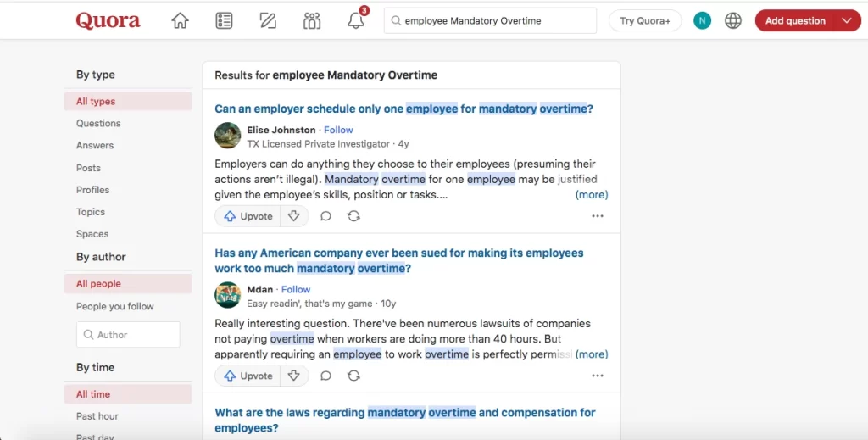Comment on Mdan's answer
The height and width of the screenshot is (440, 868).
tap(326, 376)
